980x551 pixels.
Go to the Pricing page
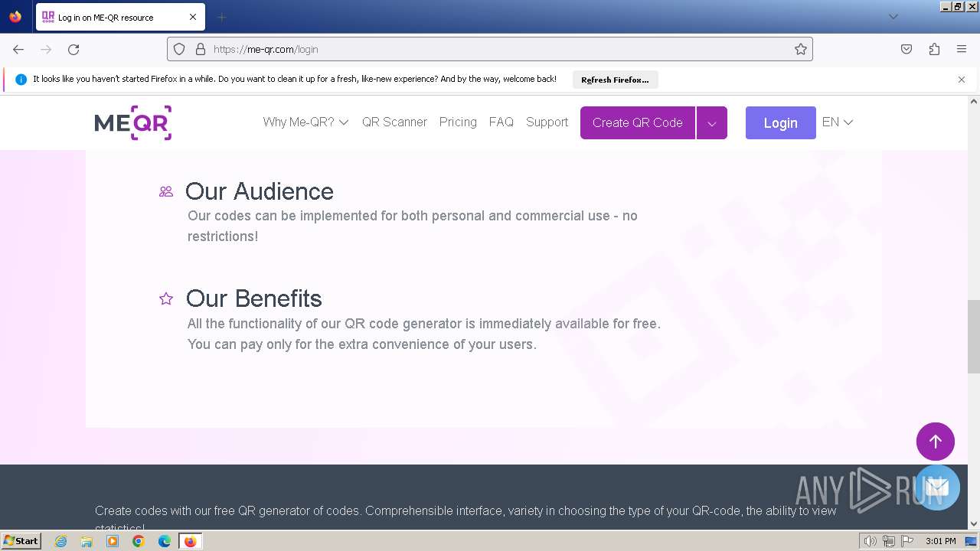(458, 122)
